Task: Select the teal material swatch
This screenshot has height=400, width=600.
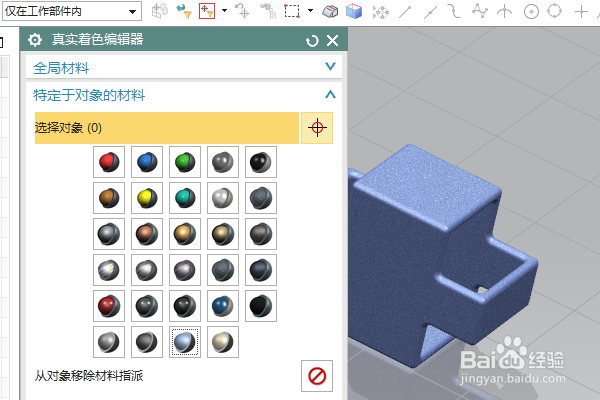Action: pyautogui.click(x=185, y=198)
